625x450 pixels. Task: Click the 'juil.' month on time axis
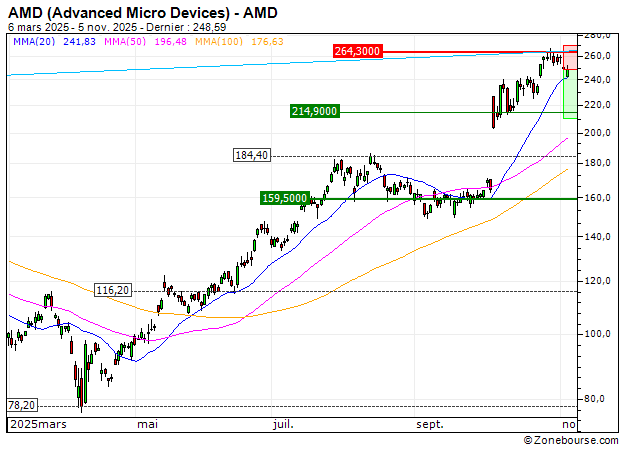coord(284,425)
